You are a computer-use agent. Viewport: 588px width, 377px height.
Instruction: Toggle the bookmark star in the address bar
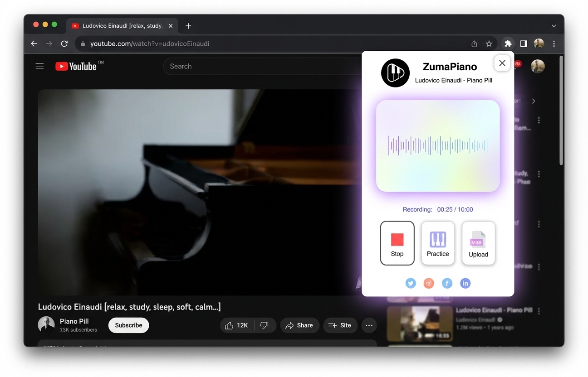(x=489, y=43)
